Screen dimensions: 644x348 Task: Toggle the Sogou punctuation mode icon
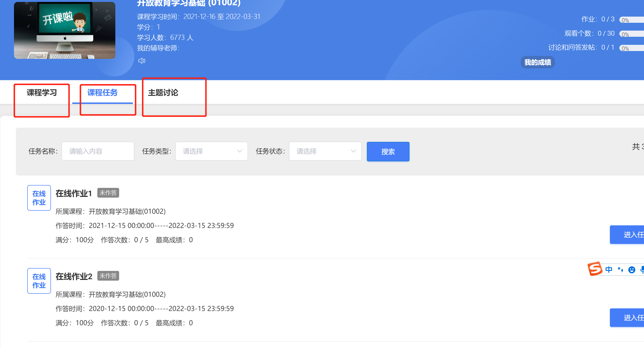(x=620, y=269)
